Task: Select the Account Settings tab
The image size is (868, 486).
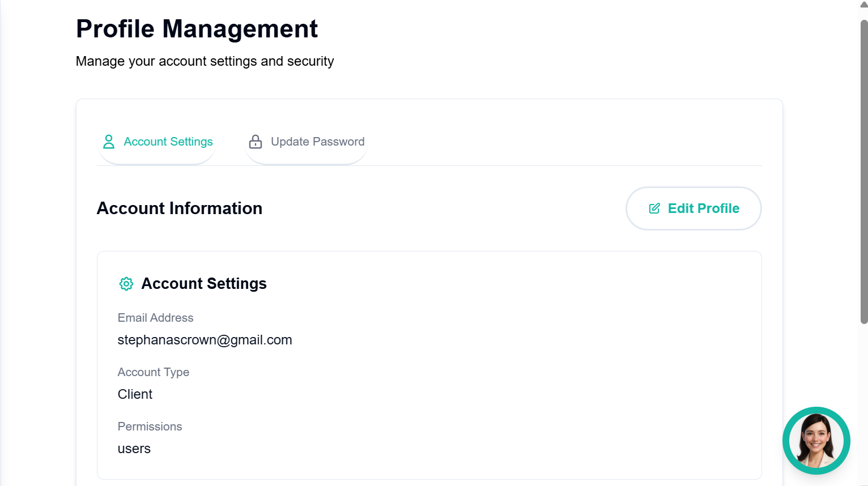Action: pyautogui.click(x=168, y=142)
